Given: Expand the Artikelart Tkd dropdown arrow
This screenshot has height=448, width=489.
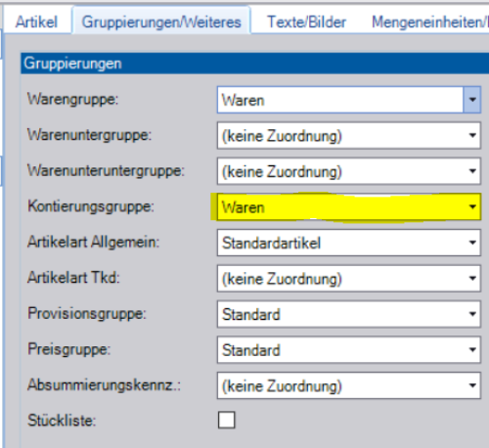Looking at the screenshot, I should 472,278.
